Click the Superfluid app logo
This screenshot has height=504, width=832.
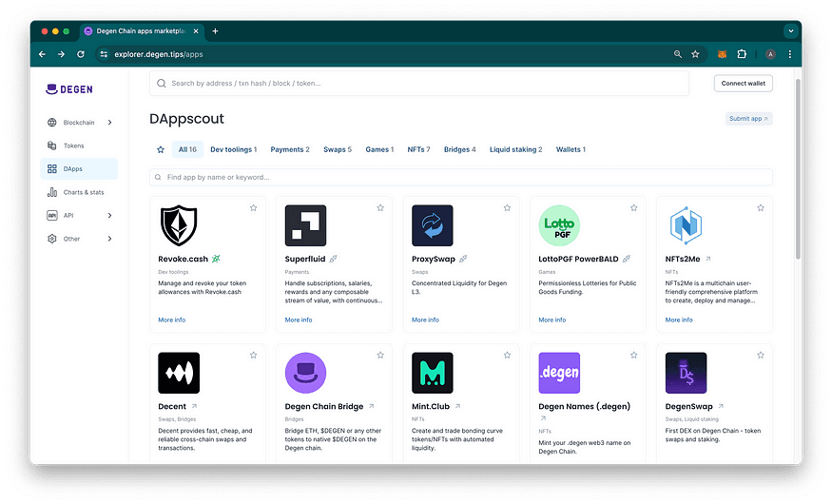pos(305,225)
